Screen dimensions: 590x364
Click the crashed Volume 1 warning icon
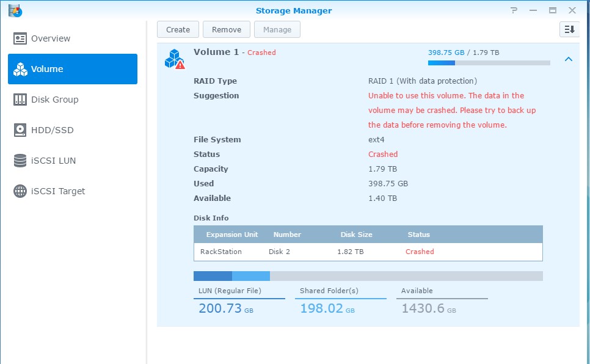coord(174,59)
